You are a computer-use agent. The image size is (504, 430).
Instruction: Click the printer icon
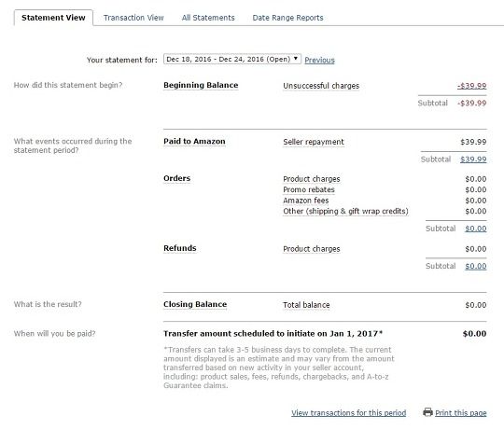pyautogui.click(x=427, y=412)
